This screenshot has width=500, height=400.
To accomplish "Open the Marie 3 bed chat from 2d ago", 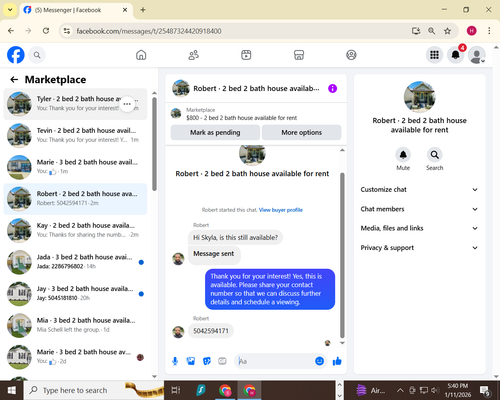I will [75, 357].
